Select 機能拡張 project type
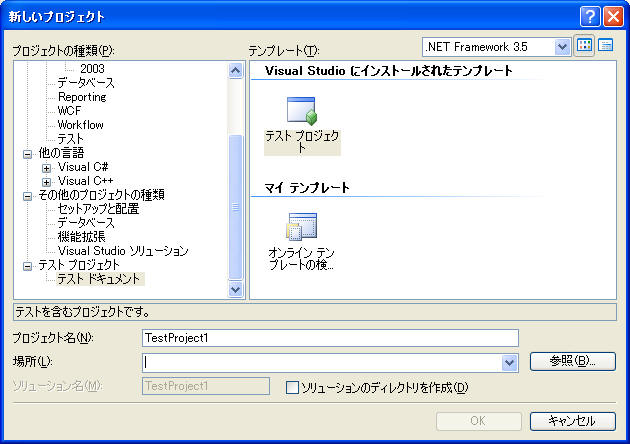Screen dimensions: 630x444 pos(81,237)
